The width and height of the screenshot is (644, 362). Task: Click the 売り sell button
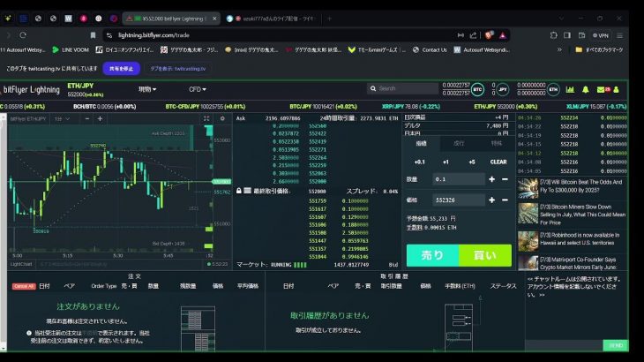click(x=432, y=255)
